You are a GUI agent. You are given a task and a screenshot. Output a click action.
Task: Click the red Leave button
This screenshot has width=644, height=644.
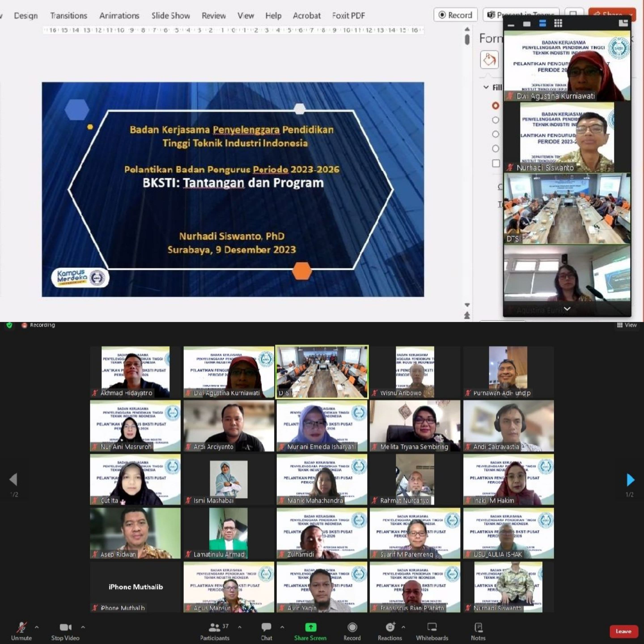[623, 631]
